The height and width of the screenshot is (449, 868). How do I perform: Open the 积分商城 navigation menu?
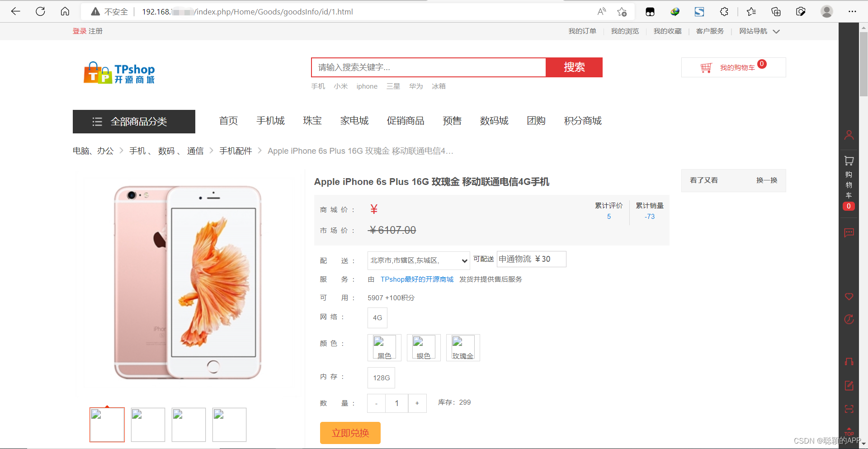click(x=582, y=120)
